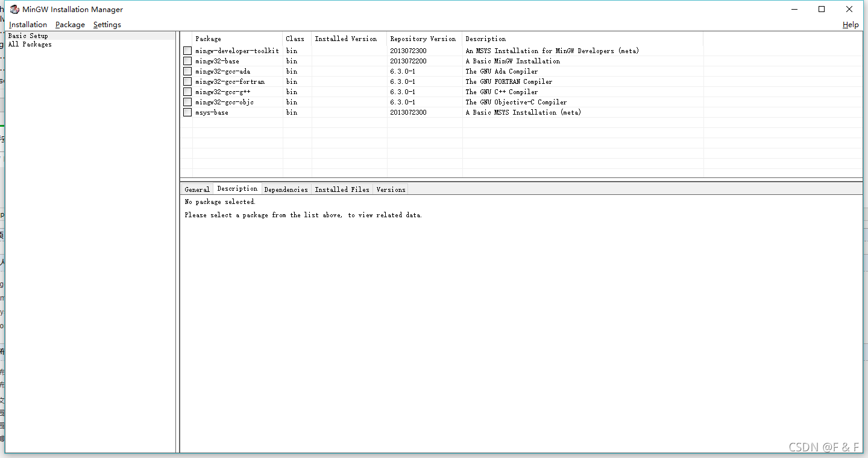Mark the mingw32-gcc-ada checkbox
Screen dimensions: 868x458
tap(187, 71)
